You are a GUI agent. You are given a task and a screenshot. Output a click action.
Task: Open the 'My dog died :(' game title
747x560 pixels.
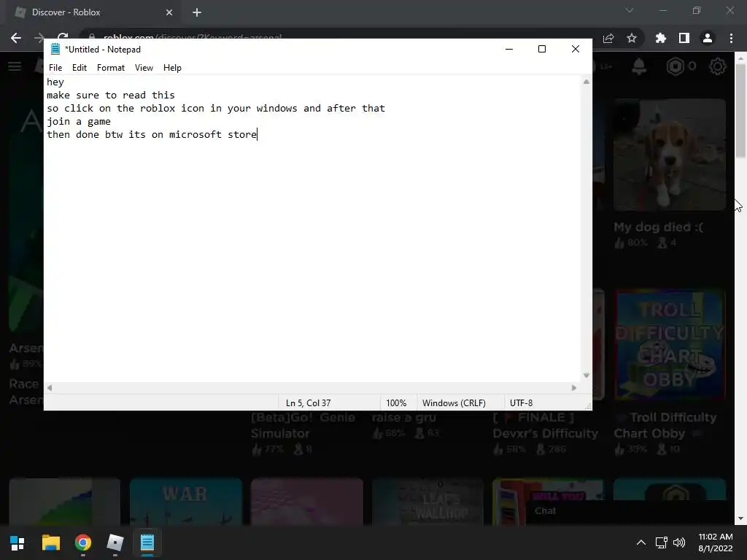pos(659,227)
